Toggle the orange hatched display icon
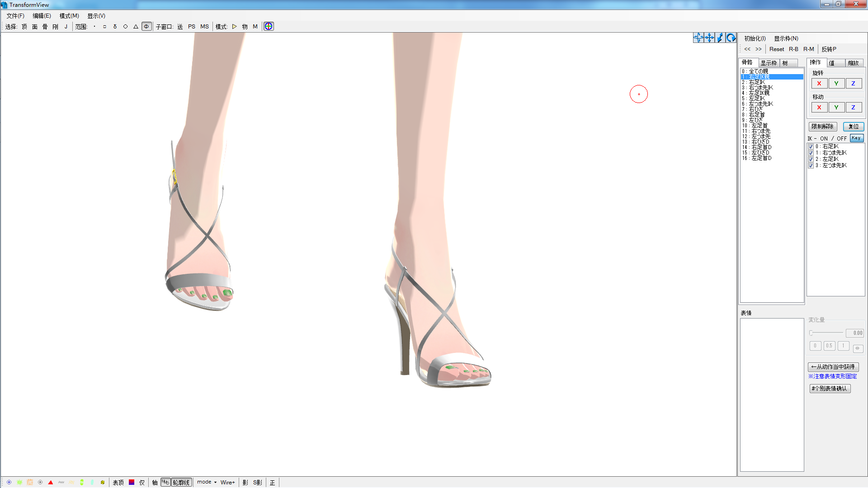Screen dimensions: 868x488 [30, 482]
